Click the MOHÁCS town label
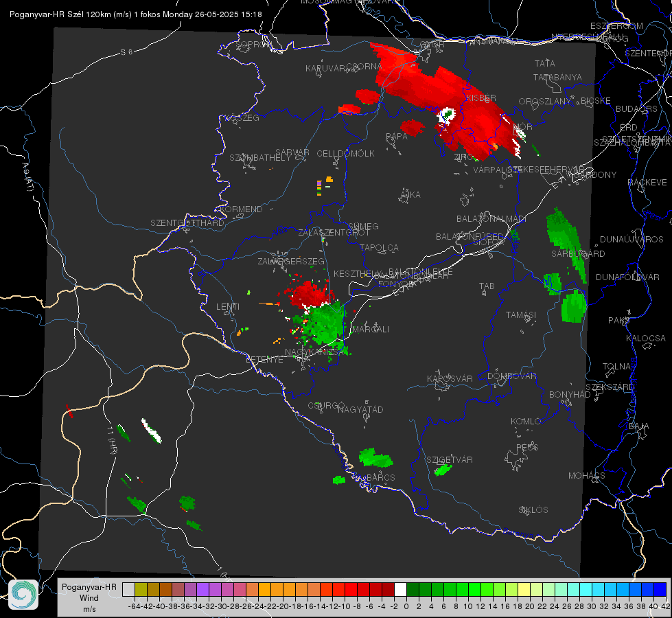The image size is (672, 618). point(587,476)
